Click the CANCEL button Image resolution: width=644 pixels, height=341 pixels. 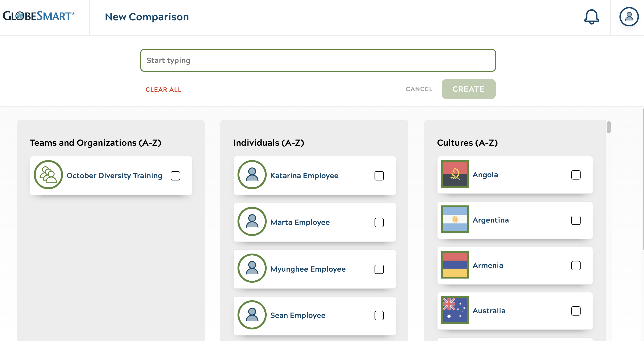click(419, 89)
